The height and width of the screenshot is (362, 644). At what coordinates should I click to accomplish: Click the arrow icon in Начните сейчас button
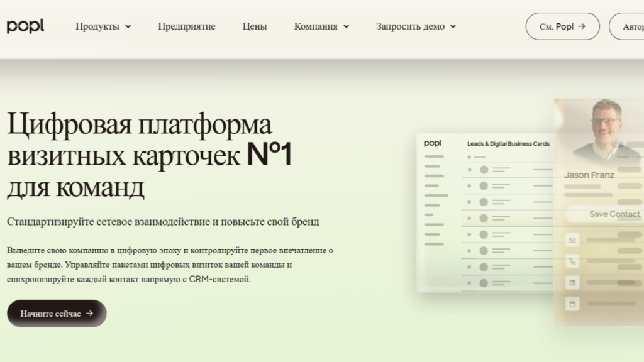89,313
